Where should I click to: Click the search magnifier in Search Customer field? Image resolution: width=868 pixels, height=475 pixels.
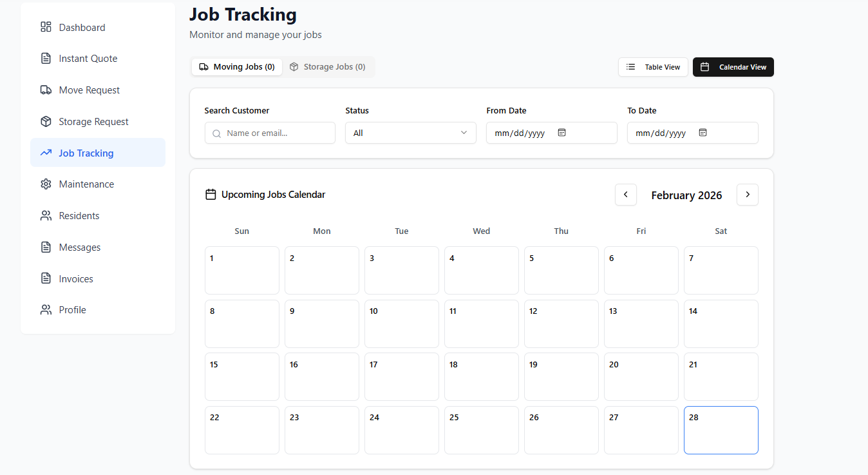coord(216,133)
